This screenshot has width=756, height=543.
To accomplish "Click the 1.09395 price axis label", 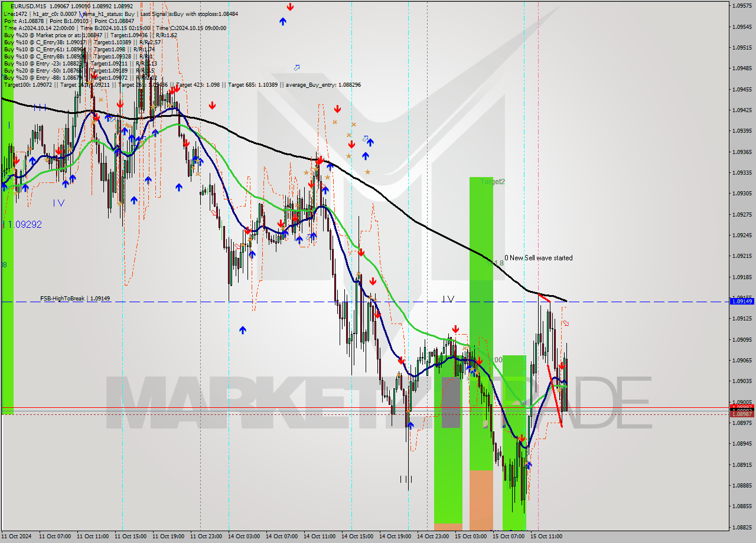I will (x=742, y=131).
